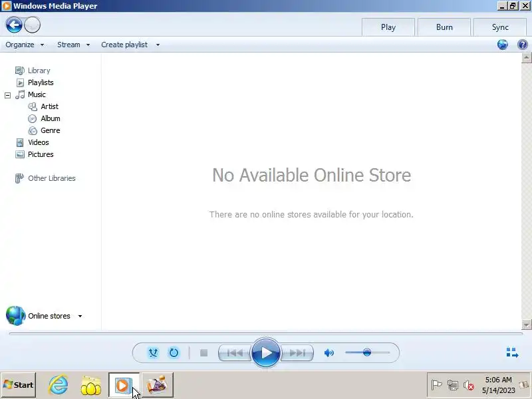Go back with the blue arrow button

[x=14, y=25]
